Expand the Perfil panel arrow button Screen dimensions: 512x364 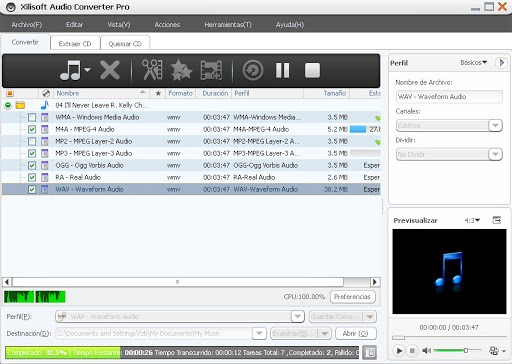[x=502, y=63]
